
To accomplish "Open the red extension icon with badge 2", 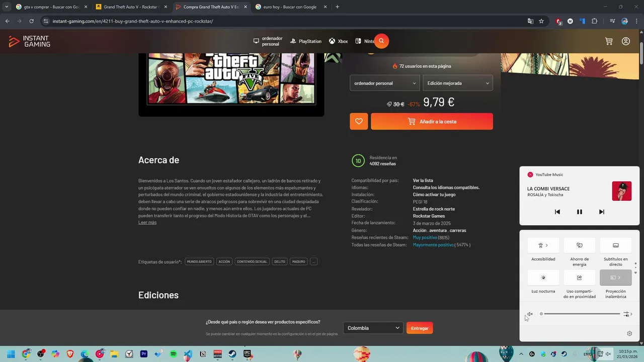I will (x=558, y=21).
